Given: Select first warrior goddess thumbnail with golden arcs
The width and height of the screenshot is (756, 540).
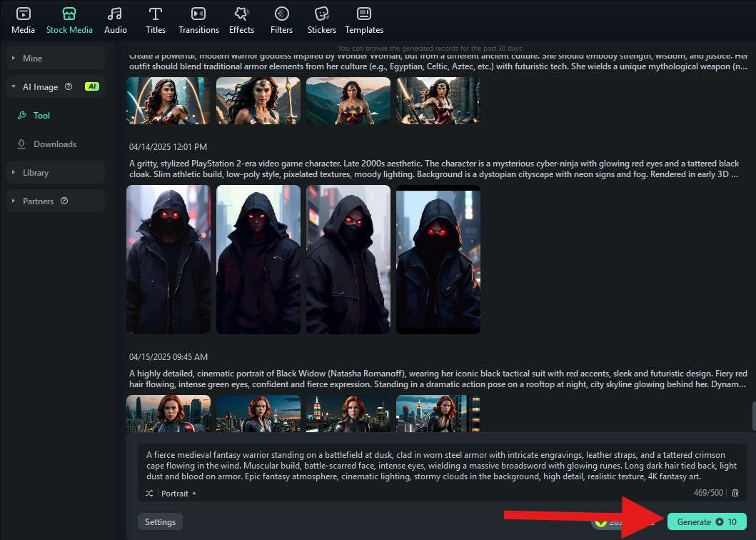Looking at the screenshot, I should point(168,101).
